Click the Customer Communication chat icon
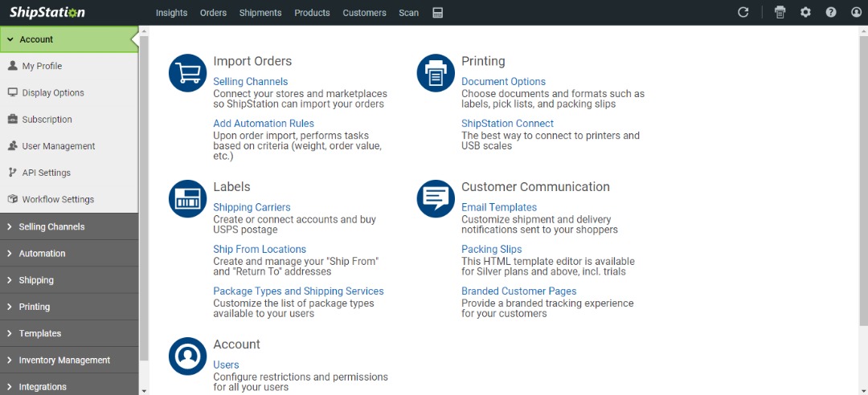This screenshot has width=868, height=395. point(436,198)
